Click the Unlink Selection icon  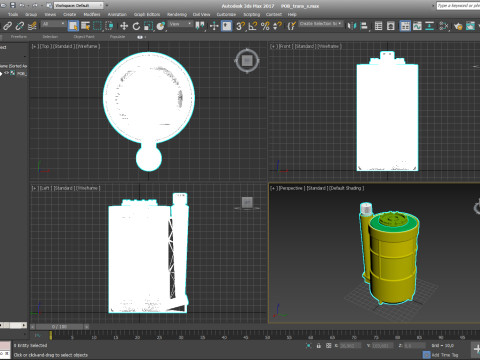20,26
